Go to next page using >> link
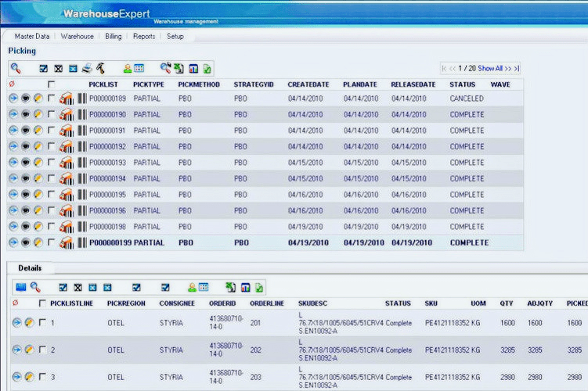The image size is (588, 391). point(507,69)
